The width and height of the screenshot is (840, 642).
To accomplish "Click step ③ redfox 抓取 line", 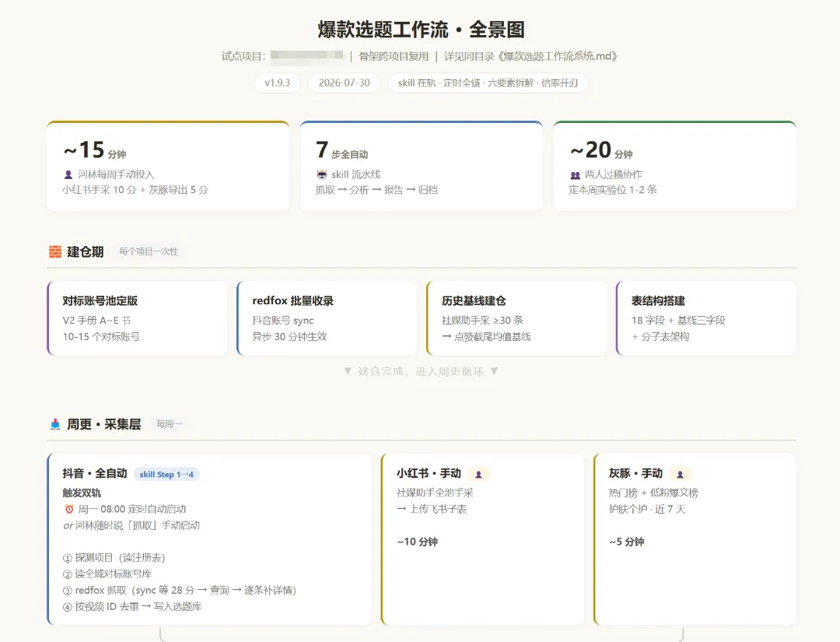I will click(x=180, y=591).
